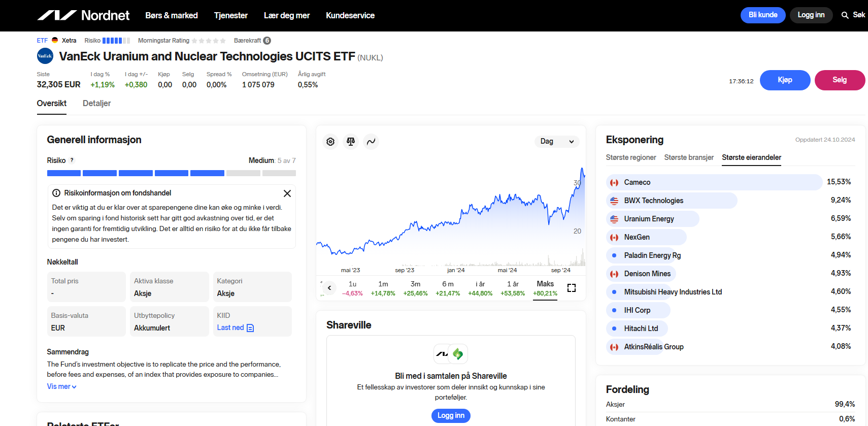Select Største eierandeler exposure tab
868x426 pixels.
(752, 157)
